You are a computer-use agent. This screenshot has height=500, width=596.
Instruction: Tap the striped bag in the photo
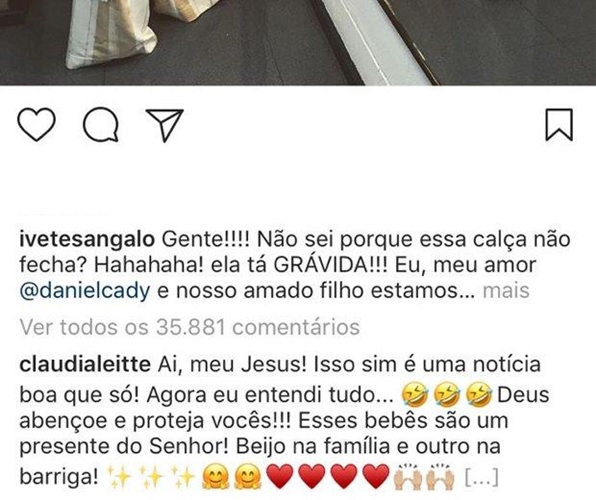pos(112,34)
